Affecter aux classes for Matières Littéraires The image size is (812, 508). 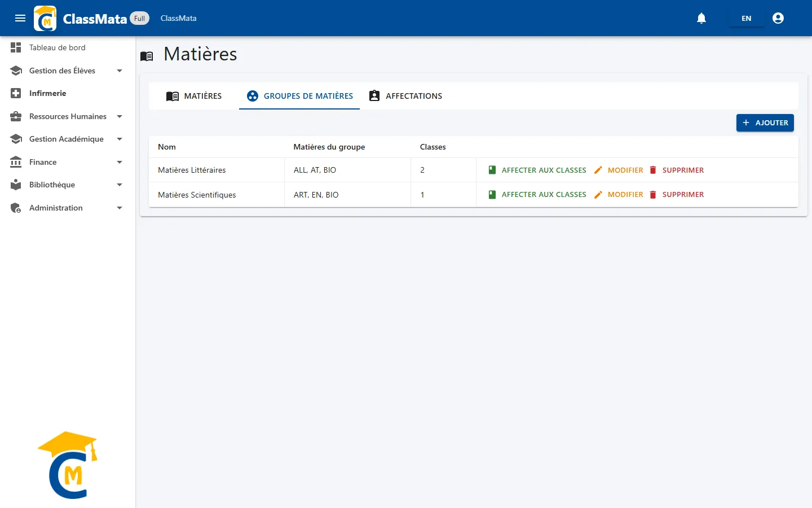(x=537, y=170)
